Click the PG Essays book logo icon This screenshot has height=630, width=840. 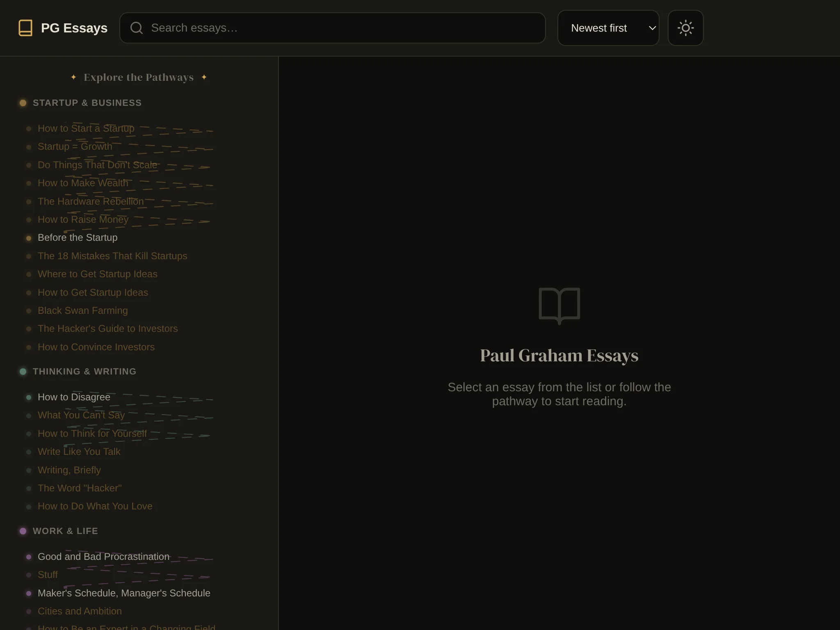[x=25, y=28]
